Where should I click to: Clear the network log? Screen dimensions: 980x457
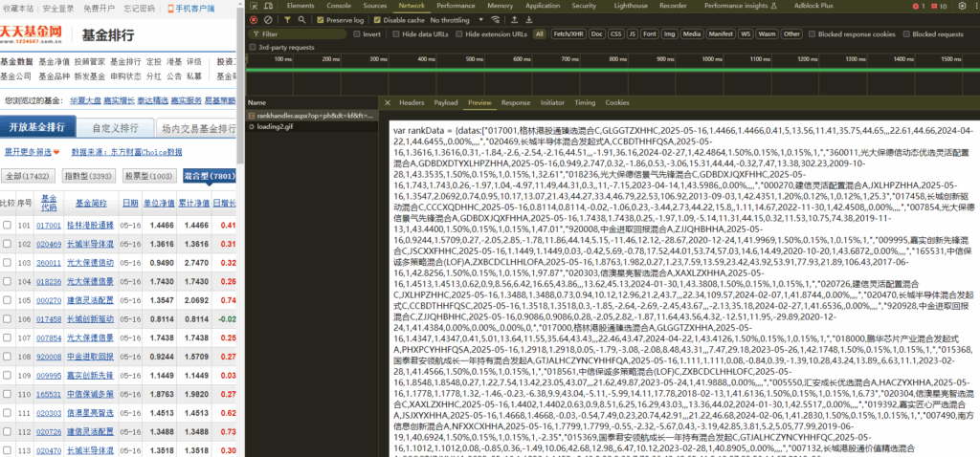268,20
